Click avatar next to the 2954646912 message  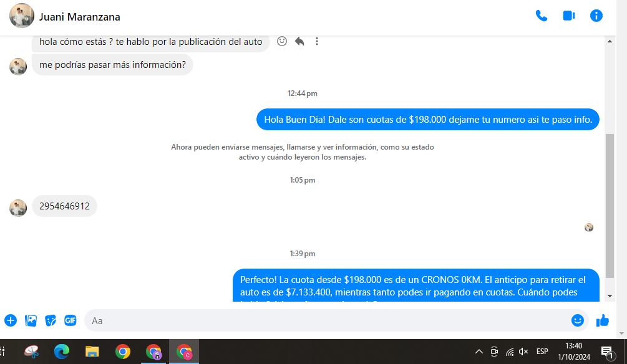[18, 208]
